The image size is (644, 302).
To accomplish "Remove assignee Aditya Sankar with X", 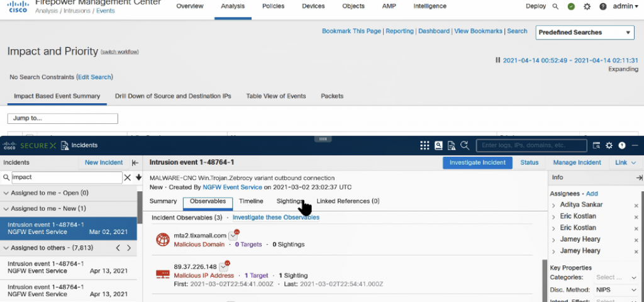I will pyautogui.click(x=636, y=205).
